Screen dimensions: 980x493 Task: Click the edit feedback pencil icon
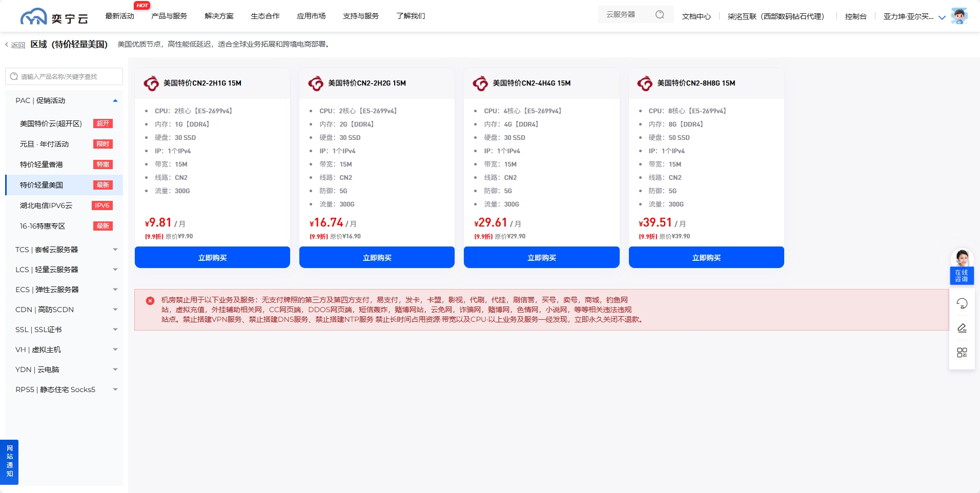coord(962,328)
